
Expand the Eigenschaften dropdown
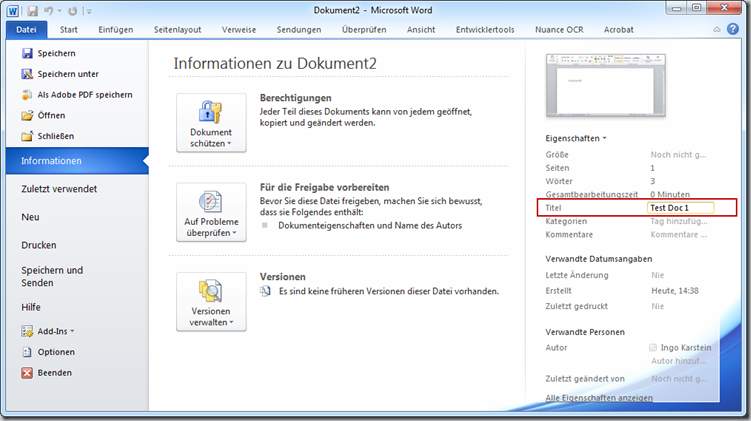[x=576, y=138]
